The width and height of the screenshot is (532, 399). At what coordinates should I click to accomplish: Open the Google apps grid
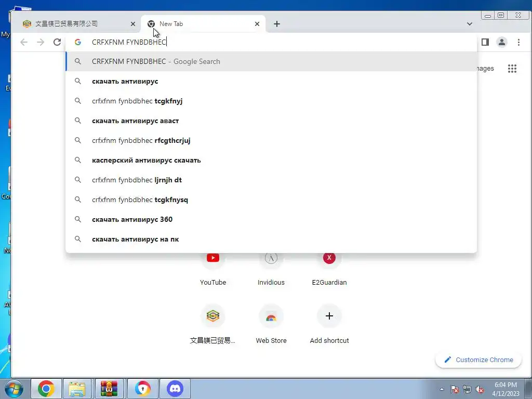point(512,69)
